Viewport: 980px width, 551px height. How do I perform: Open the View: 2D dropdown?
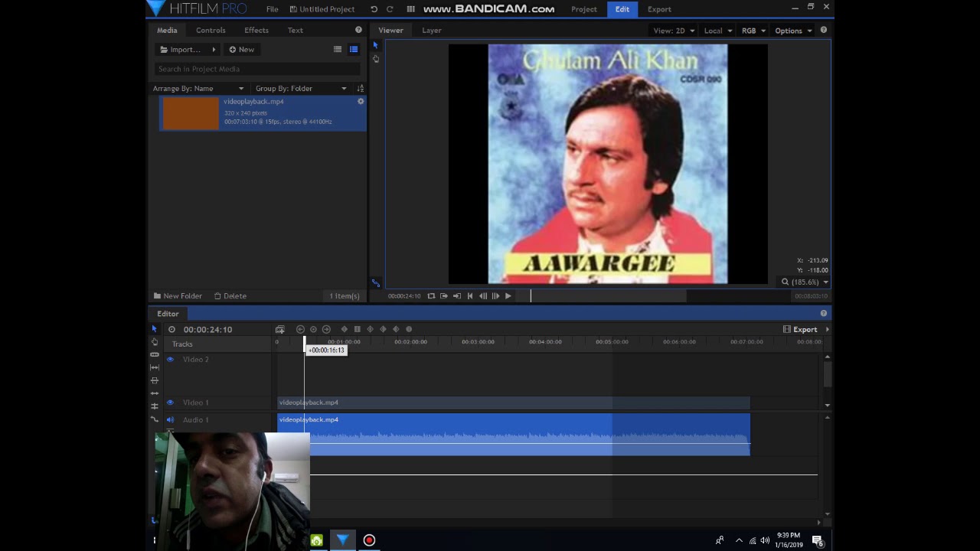tap(674, 31)
